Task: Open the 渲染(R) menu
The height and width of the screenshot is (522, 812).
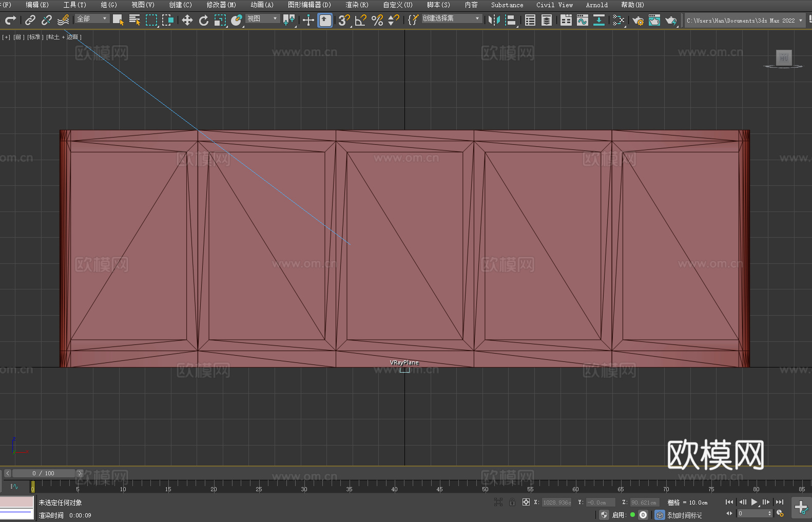Action: tap(357, 5)
